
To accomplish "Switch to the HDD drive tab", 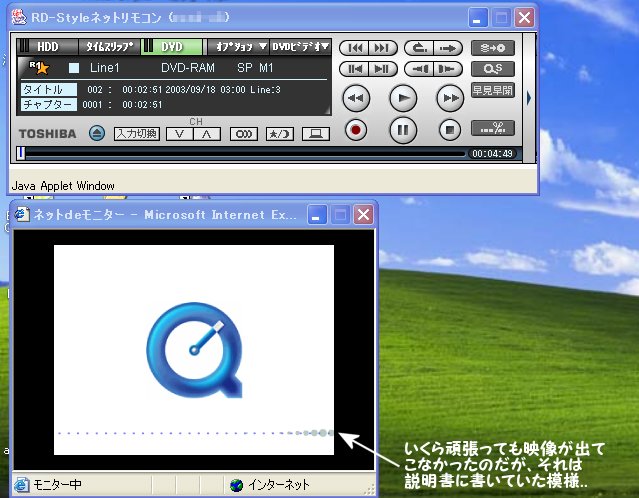I will point(47,47).
